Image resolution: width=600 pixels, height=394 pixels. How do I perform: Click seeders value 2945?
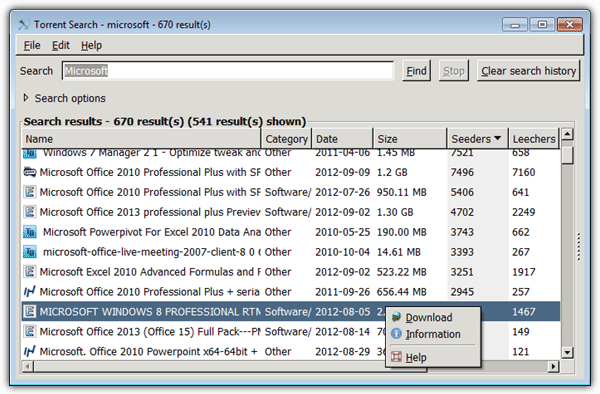(x=462, y=291)
